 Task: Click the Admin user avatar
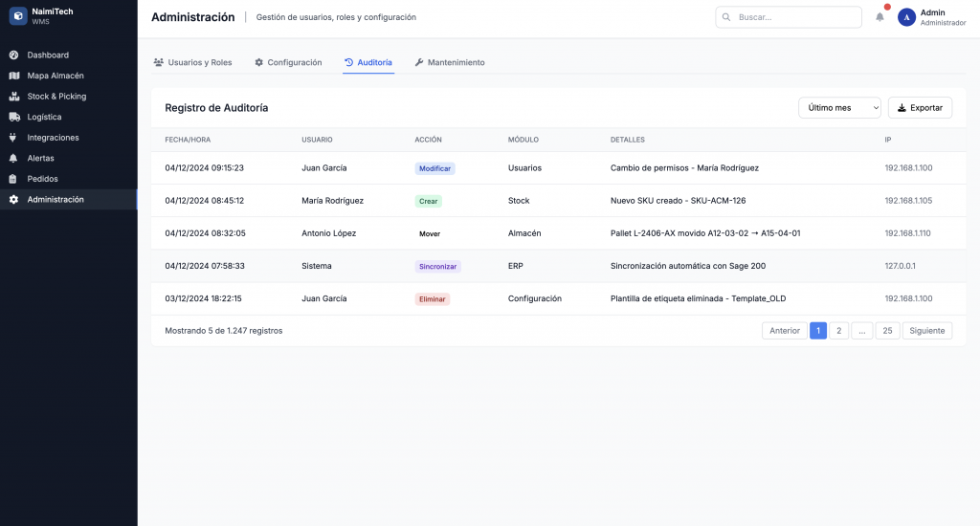tap(906, 17)
